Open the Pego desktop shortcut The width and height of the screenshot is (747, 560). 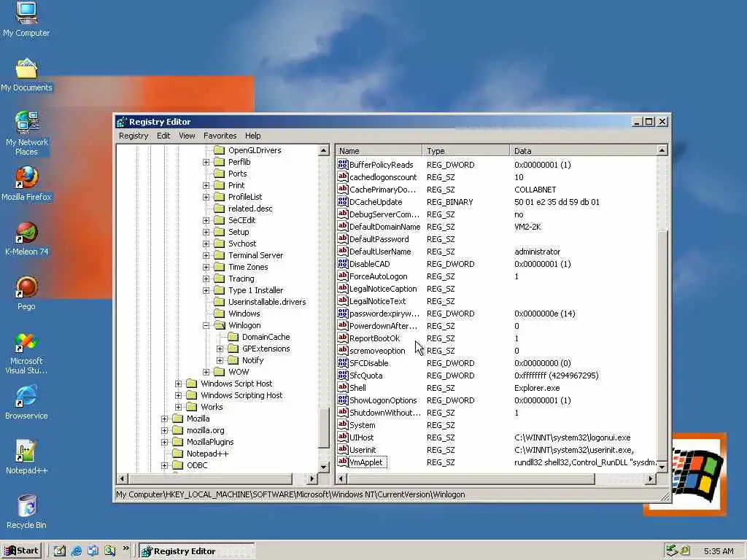click(26, 287)
